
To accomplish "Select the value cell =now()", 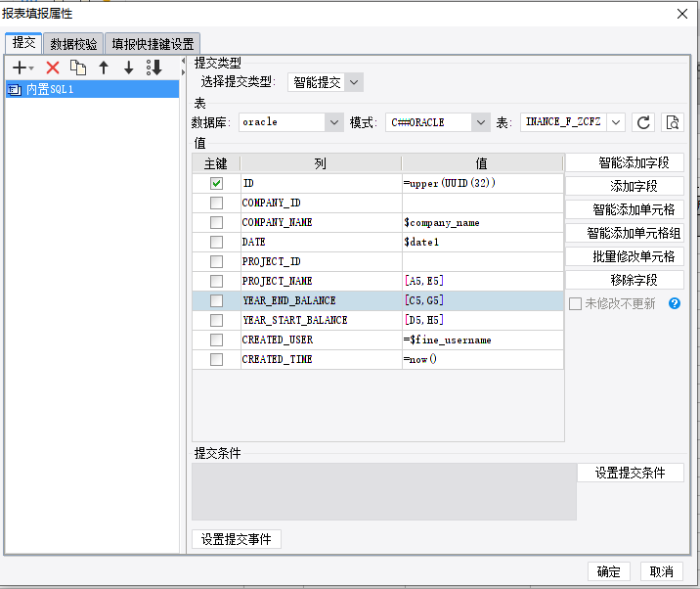I will click(483, 359).
